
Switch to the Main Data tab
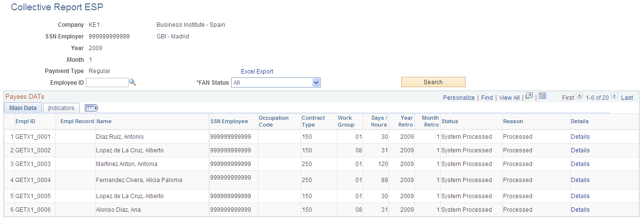tap(23, 108)
